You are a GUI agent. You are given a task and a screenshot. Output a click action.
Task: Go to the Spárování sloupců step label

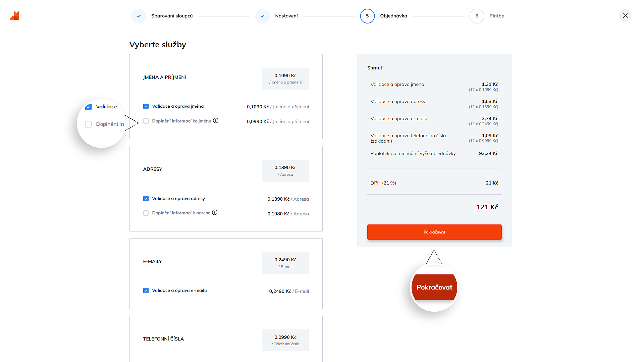pyautogui.click(x=172, y=16)
